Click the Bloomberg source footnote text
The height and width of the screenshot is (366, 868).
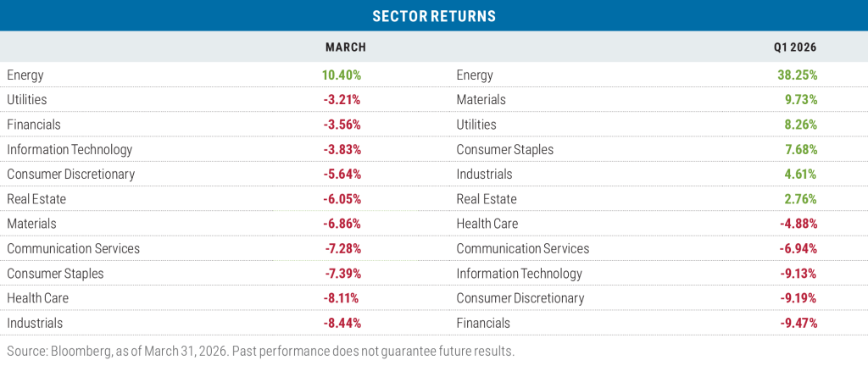(260, 351)
